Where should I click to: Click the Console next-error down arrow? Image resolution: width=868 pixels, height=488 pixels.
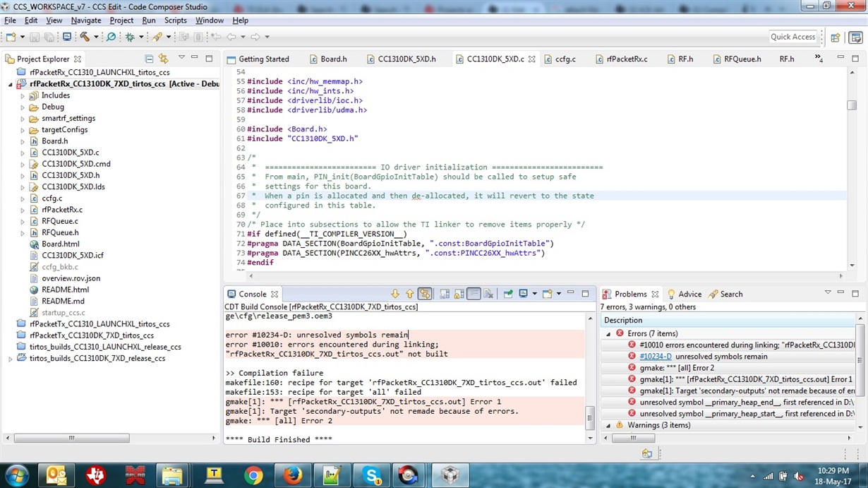[395, 294]
